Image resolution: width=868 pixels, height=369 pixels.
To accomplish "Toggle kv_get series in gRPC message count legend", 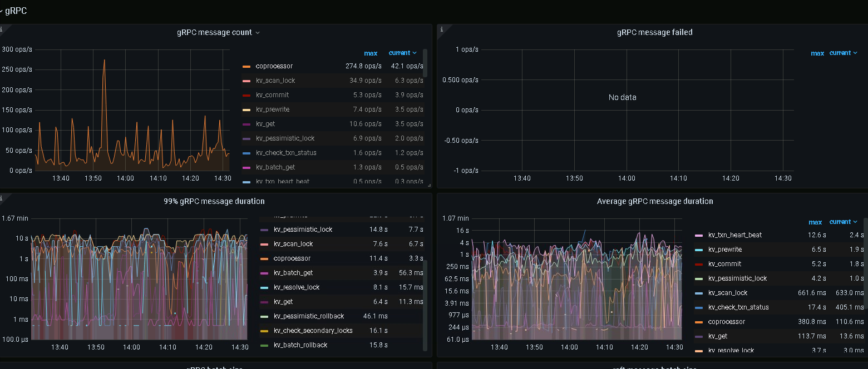I will point(265,124).
